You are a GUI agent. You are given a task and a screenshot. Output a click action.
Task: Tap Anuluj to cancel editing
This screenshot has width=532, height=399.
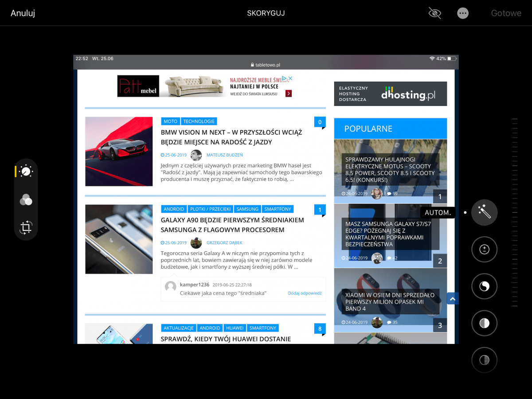coord(23,13)
